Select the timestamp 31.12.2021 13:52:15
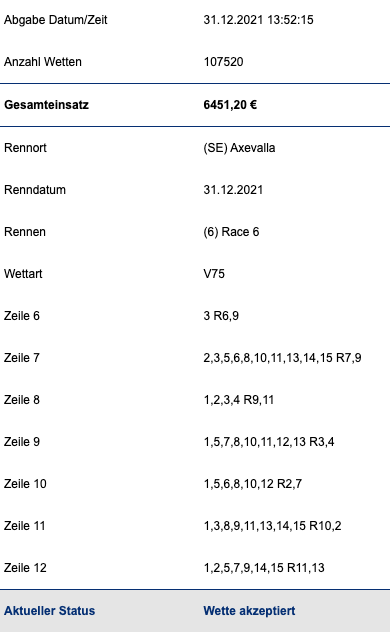The width and height of the screenshot is (390, 632). point(258,20)
